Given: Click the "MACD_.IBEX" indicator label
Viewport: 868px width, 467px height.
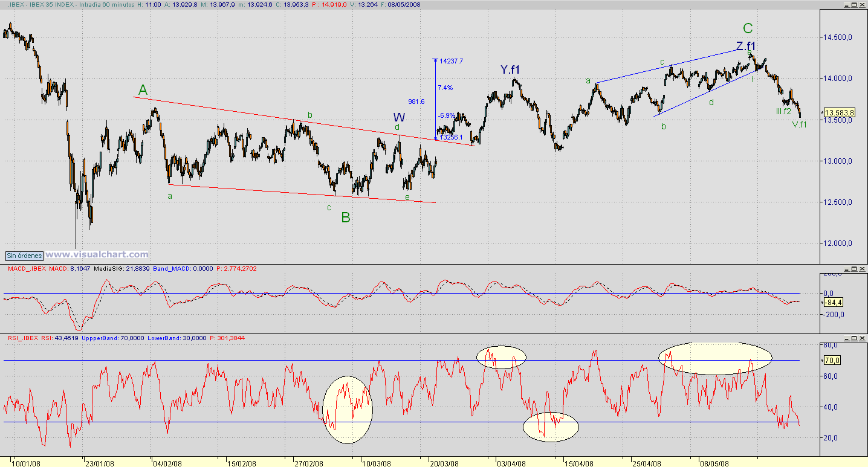Looking at the screenshot, I should (27, 268).
